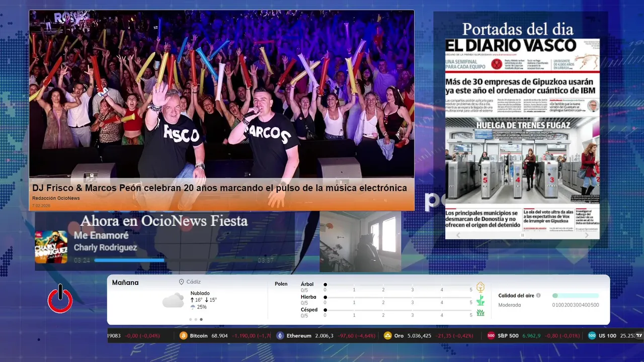Screen dimensions: 644x362
Task: Click the 'Moderada' air quality label
Action: [510, 305]
